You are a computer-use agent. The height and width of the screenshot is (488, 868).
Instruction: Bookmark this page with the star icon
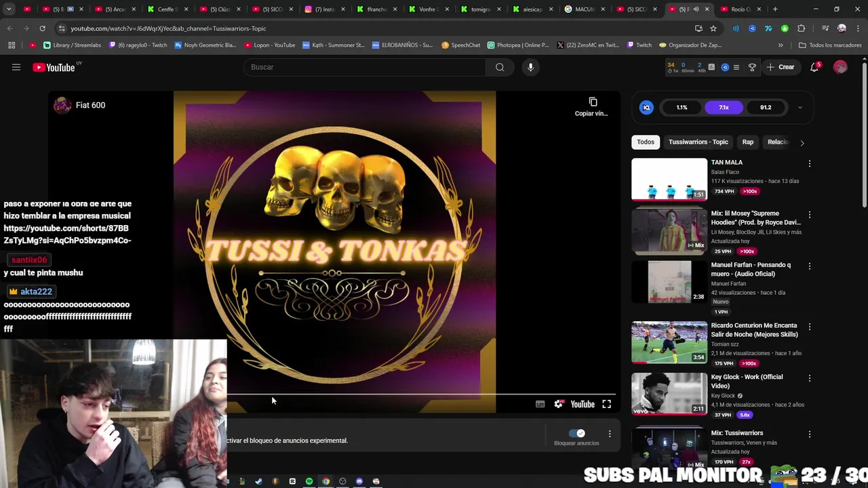coord(713,28)
